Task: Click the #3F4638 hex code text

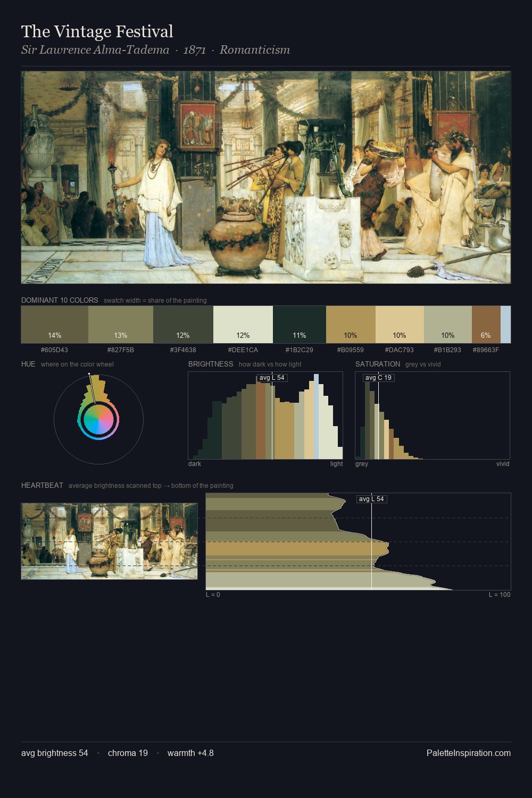Action: coord(183,350)
